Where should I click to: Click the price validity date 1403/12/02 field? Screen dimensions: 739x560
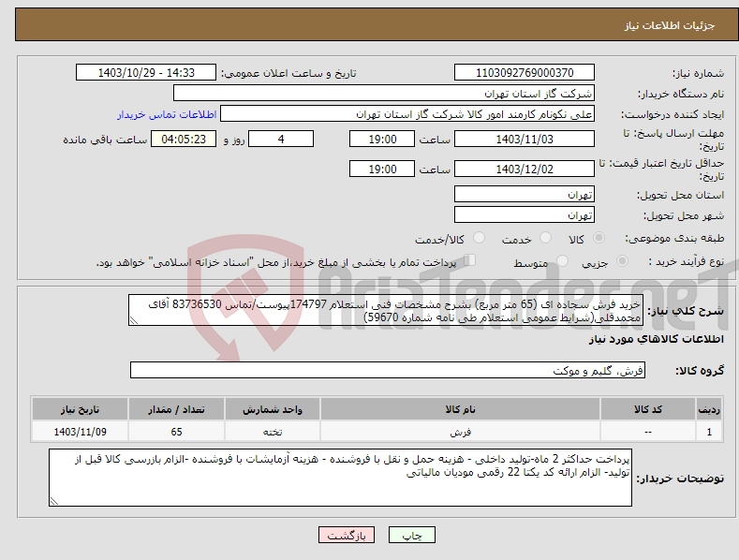[525, 169]
